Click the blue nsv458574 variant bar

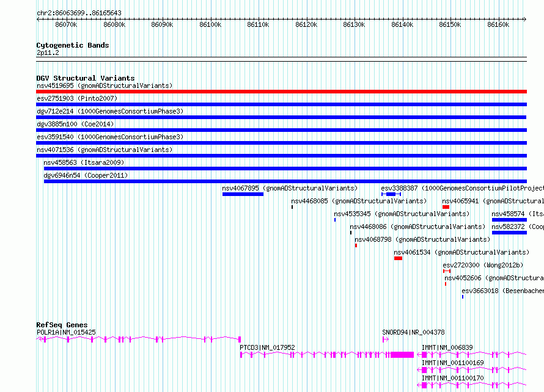509,220
